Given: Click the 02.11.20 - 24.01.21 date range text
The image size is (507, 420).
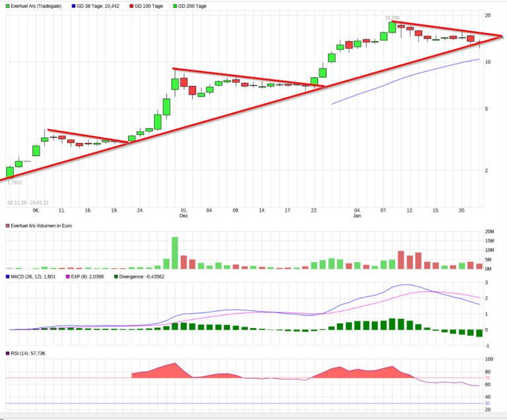Looking at the screenshot, I should pos(30,202).
